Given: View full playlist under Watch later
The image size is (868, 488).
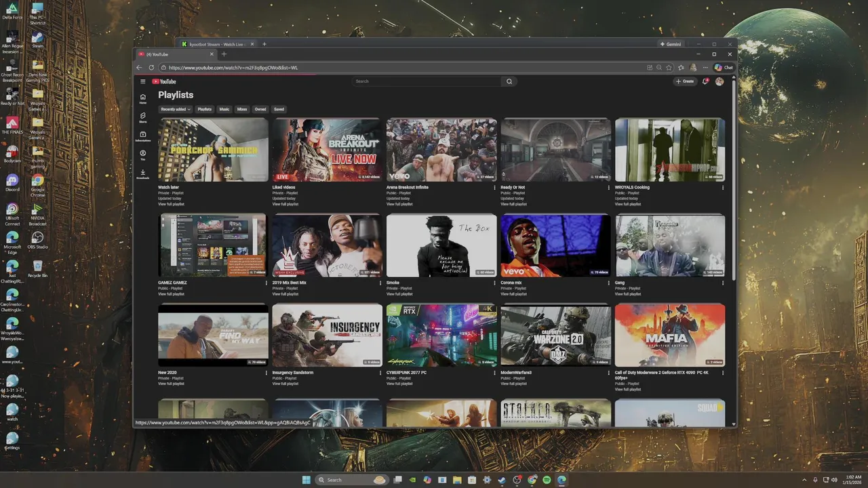Looking at the screenshot, I should click(x=171, y=204).
